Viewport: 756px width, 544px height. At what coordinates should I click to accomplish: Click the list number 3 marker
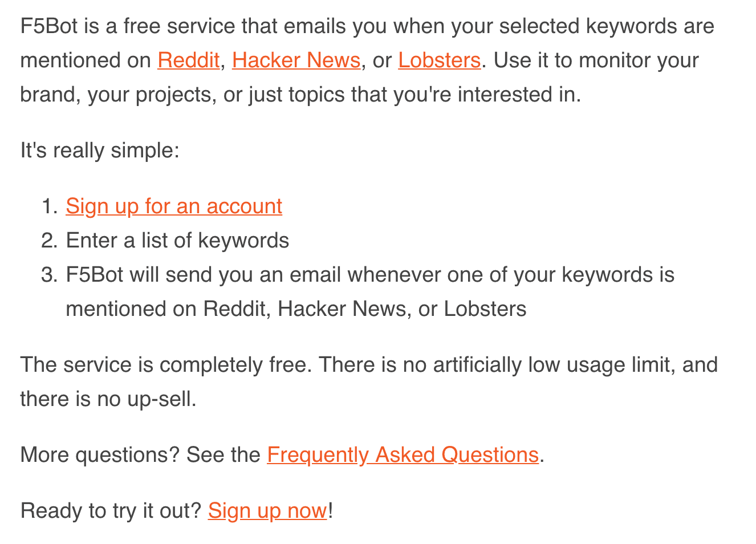point(50,275)
